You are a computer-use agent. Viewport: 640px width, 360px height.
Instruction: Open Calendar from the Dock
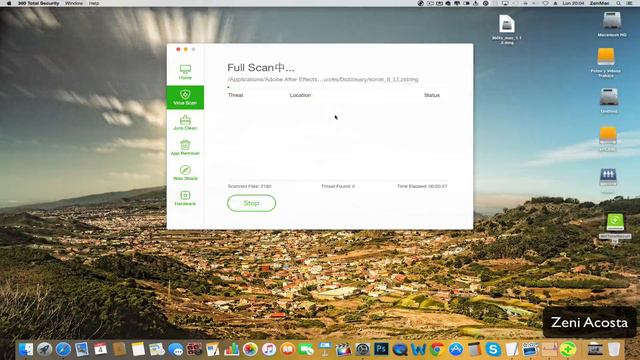(x=100, y=349)
